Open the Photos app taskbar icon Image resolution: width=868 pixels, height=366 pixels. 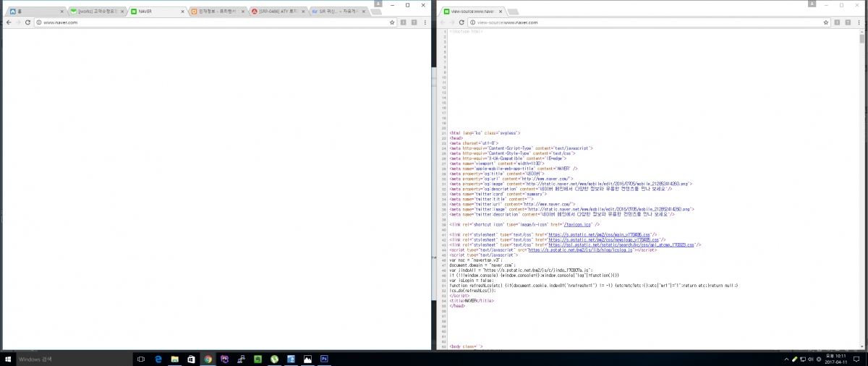(307, 359)
